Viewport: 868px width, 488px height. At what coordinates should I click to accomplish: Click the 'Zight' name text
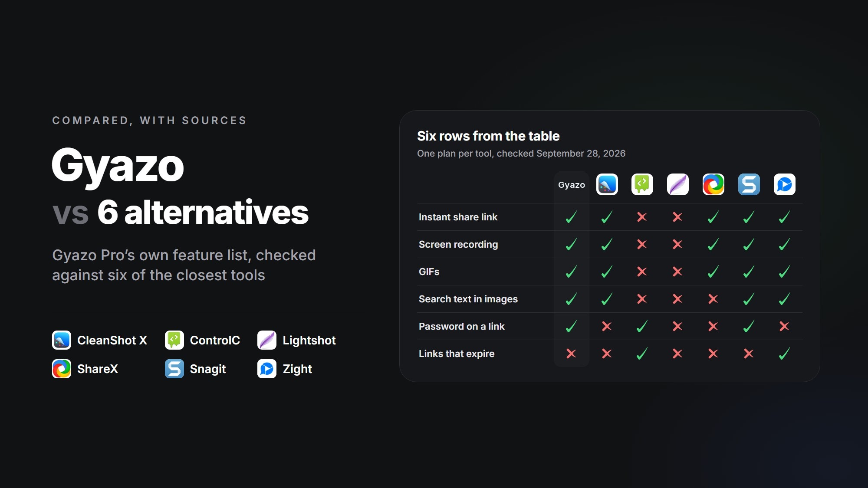pyautogui.click(x=297, y=369)
